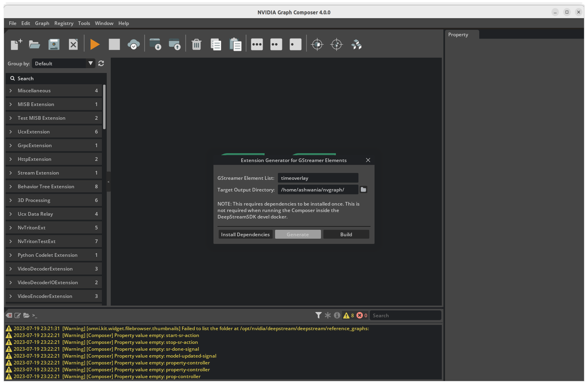Screen dimensions: 588x385
Task: Save the graph with the floppy disk icon
Action: tap(54, 44)
